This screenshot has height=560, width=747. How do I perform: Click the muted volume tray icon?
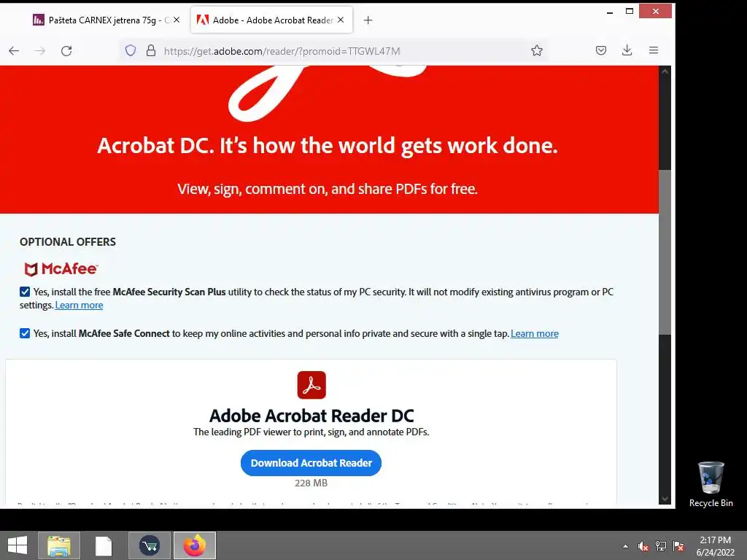tap(643, 546)
